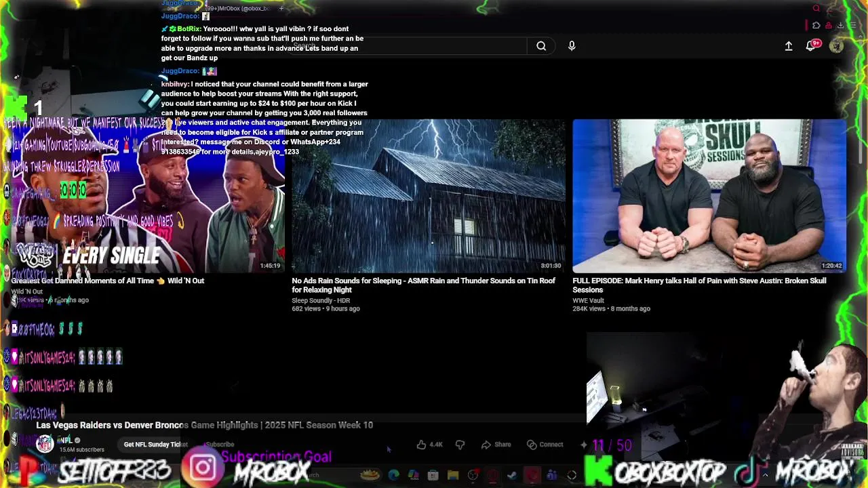Click the YouTube search magnifier button
Screen dimensions: 868x488
541,46
